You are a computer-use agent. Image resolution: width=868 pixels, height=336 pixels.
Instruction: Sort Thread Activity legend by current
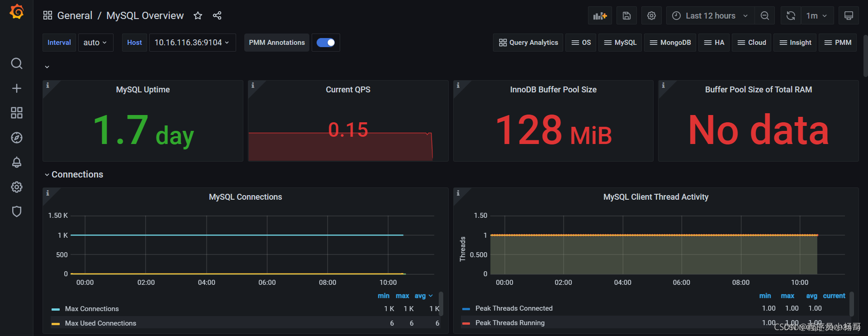(x=834, y=296)
